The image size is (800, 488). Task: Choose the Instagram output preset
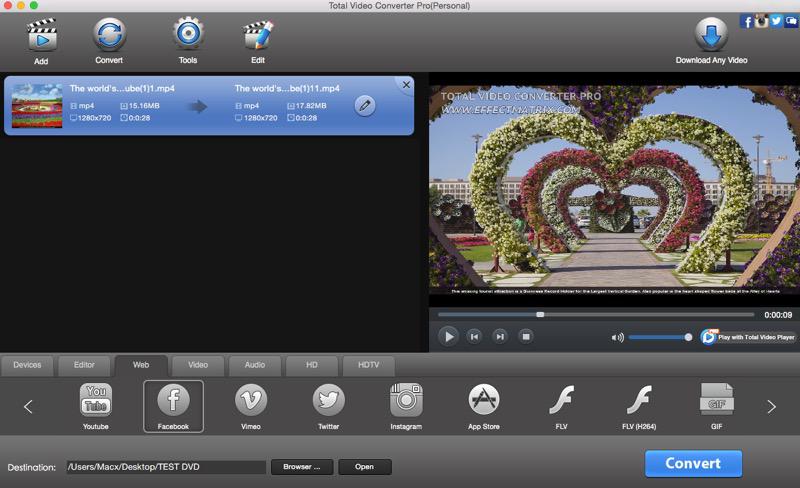406,406
